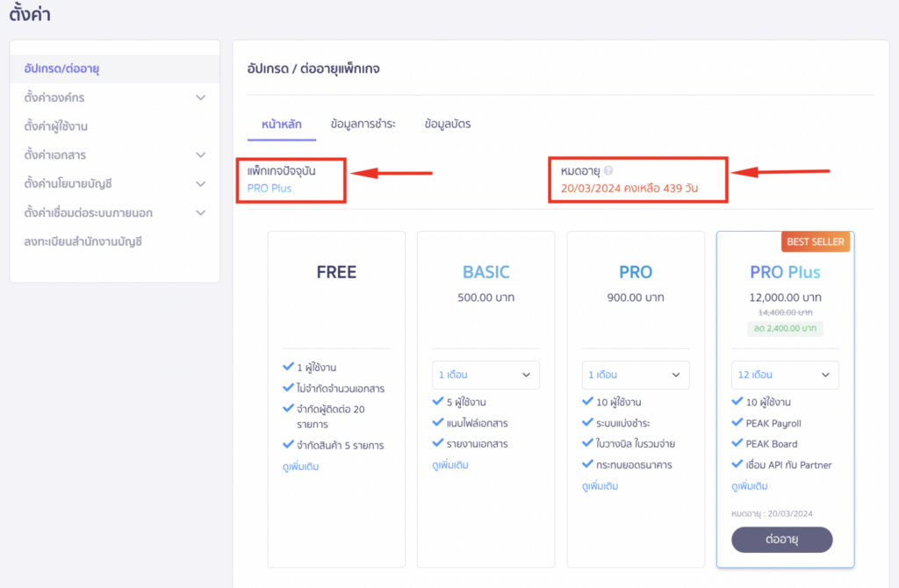This screenshot has height=588, width=899.
Task: Switch to ข้อมูลบัตร tab
Action: click(448, 125)
